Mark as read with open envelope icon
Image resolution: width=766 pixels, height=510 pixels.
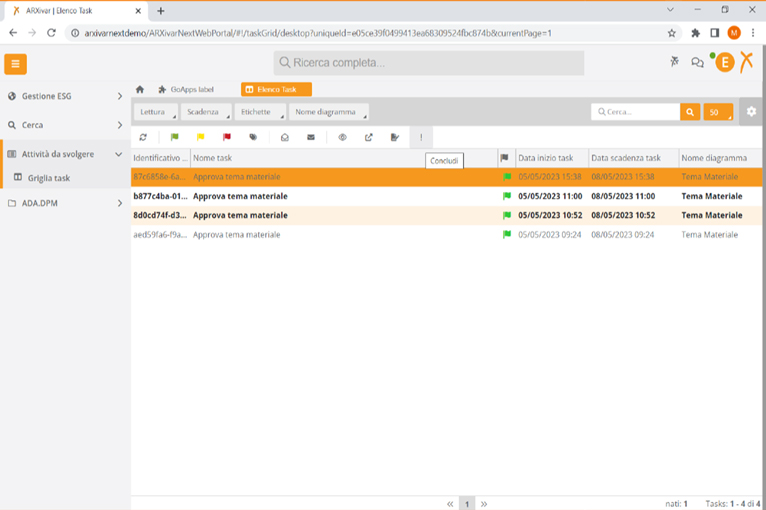pyautogui.click(x=285, y=137)
